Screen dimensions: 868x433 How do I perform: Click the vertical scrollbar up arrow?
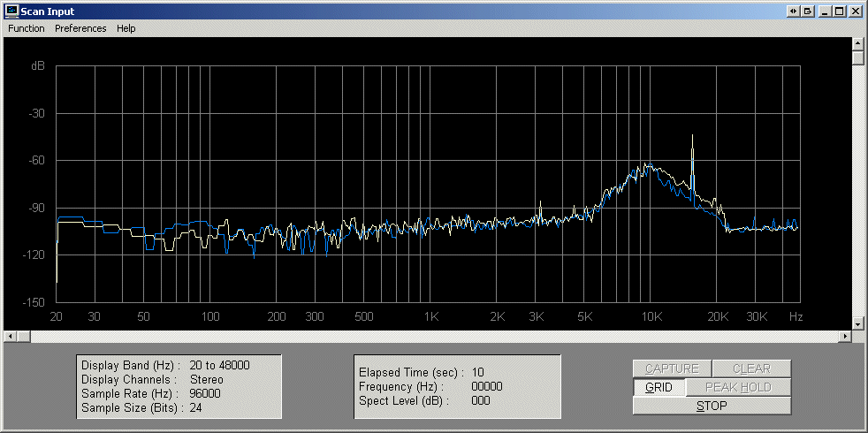point(858,45)
